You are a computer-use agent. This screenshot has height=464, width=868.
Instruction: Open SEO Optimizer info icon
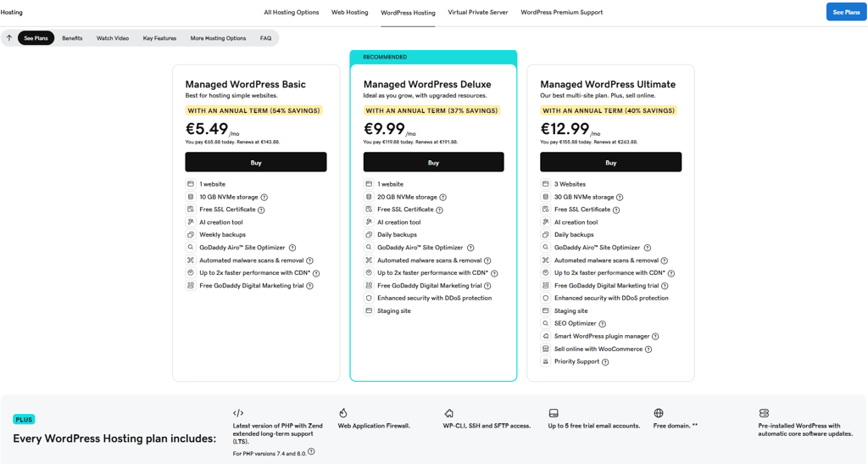(603, 324)
